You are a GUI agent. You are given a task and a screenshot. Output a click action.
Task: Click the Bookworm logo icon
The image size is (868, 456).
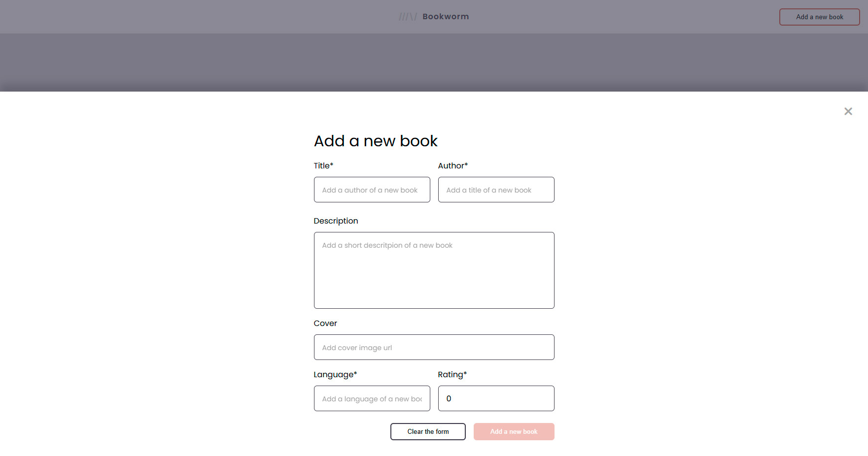coord(408,17)
